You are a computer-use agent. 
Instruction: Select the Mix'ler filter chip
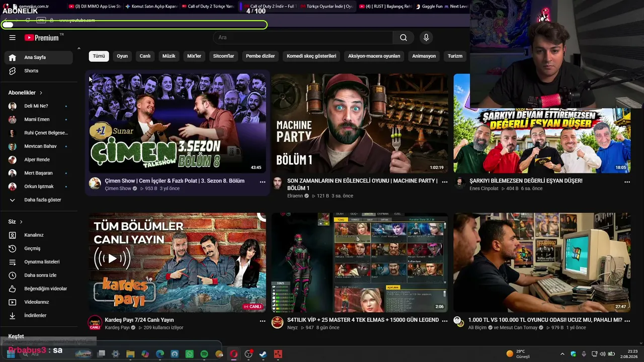point(194,56)
